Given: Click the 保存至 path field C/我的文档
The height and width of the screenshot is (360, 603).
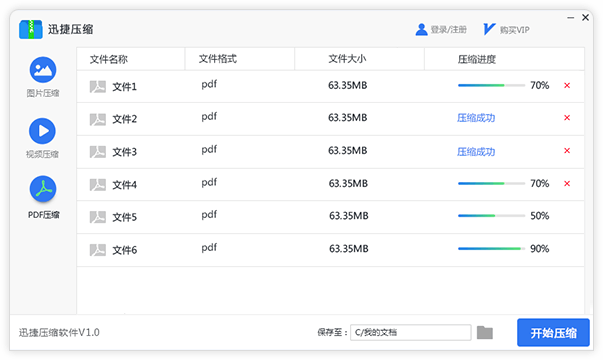Looking at the screenshot, I should [410, 332].
